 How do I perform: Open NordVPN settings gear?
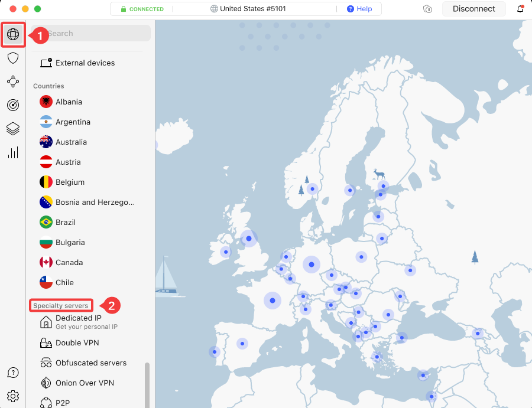[x=13, y=396]
